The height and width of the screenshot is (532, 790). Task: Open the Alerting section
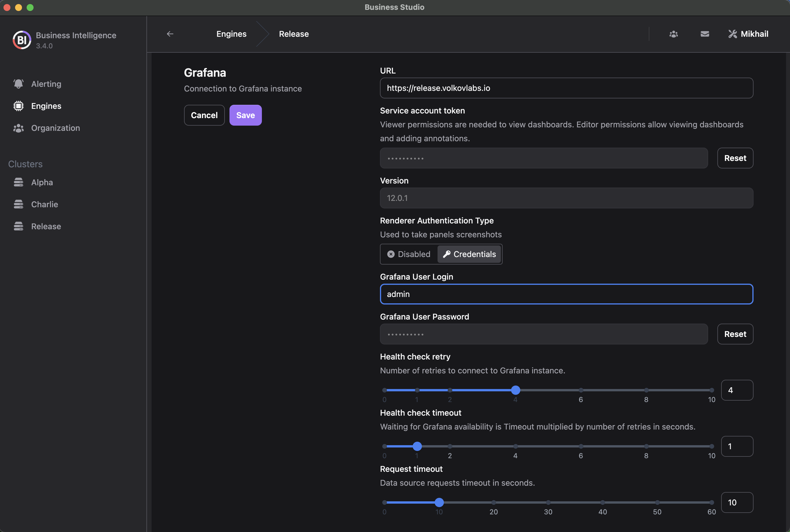click(46, 84)
